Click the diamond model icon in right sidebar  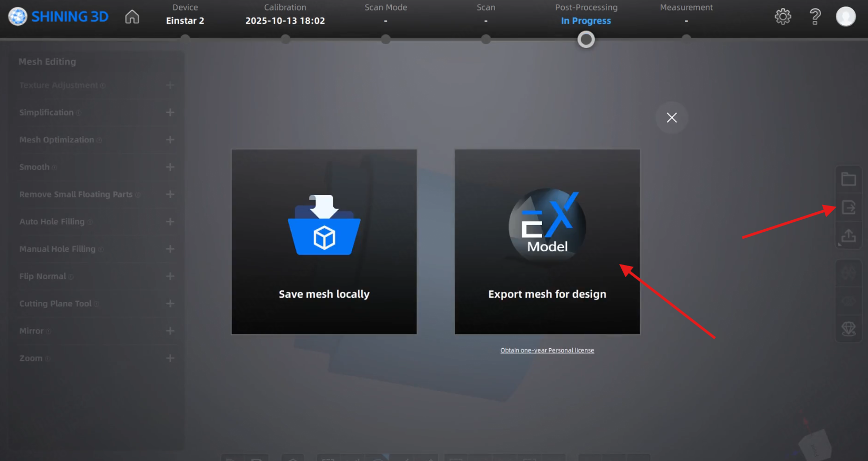(848, 329)
